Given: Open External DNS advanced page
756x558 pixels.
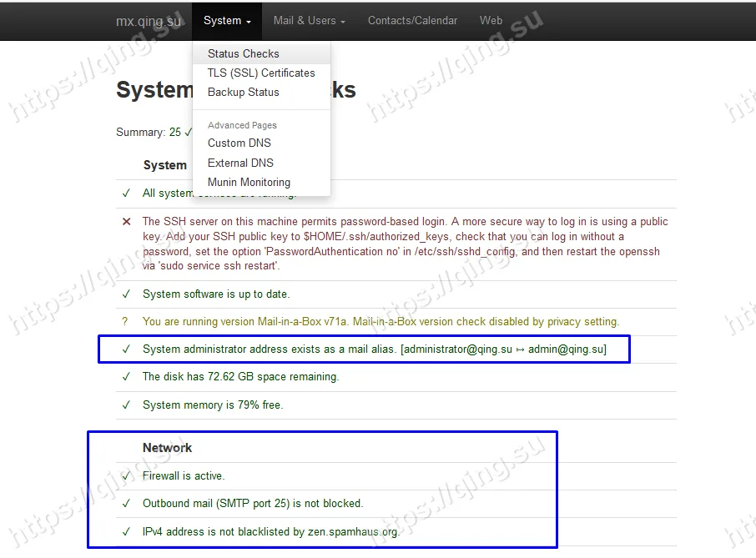Looking at the screenshot, I should click(x=261, y=163).
